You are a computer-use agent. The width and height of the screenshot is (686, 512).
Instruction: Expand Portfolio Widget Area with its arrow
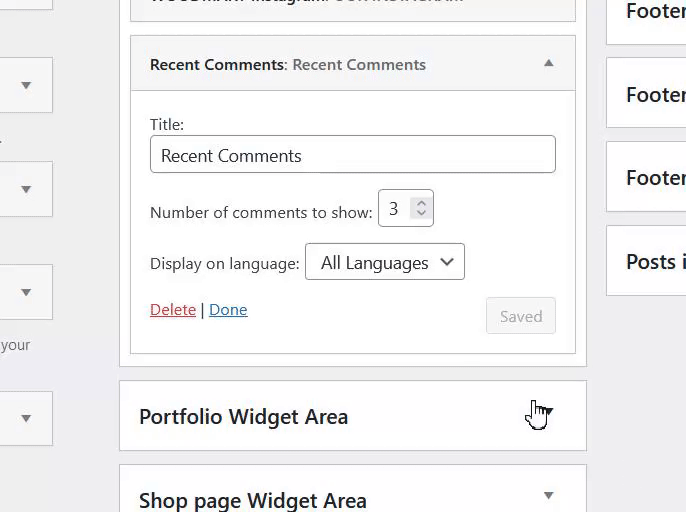pyautogui.click(x=547, y=412)
